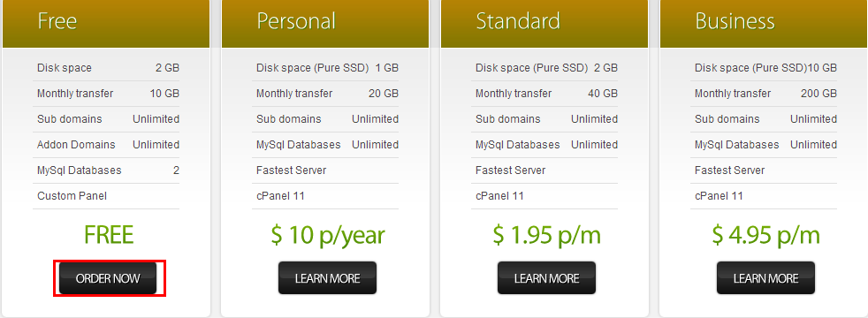This screenshot has width=868, height=318.
Task: Click the green FREE price text
Action: pos(109,234)
